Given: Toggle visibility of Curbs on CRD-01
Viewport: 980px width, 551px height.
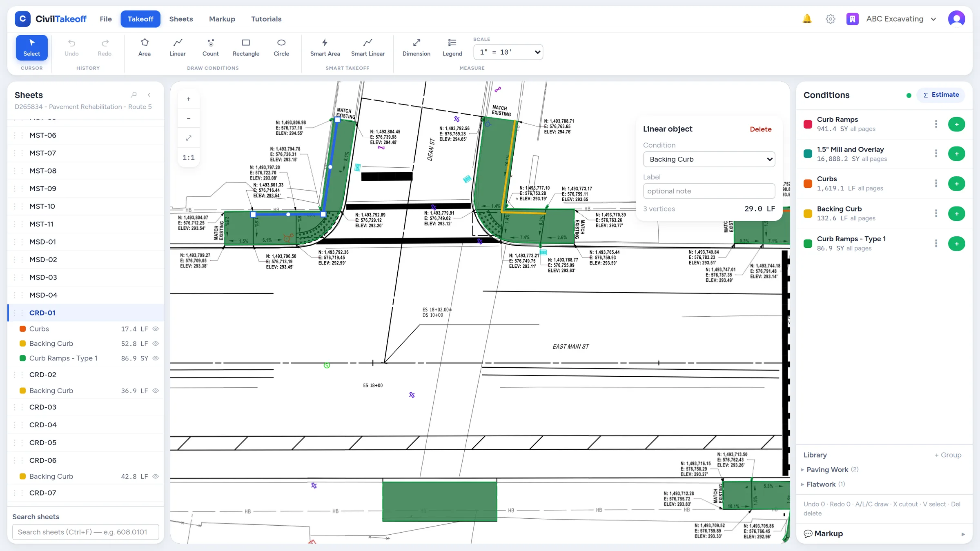Looking at the screenshot, I should coord(156,329).
